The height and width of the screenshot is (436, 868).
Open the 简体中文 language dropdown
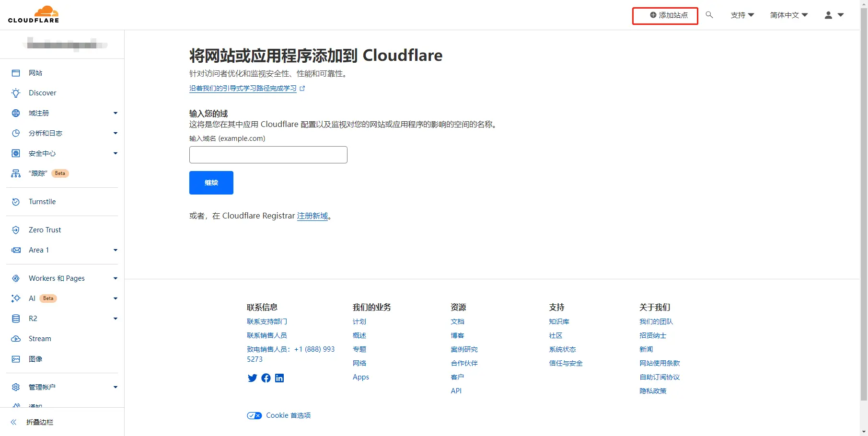click(x=789, y=15)
